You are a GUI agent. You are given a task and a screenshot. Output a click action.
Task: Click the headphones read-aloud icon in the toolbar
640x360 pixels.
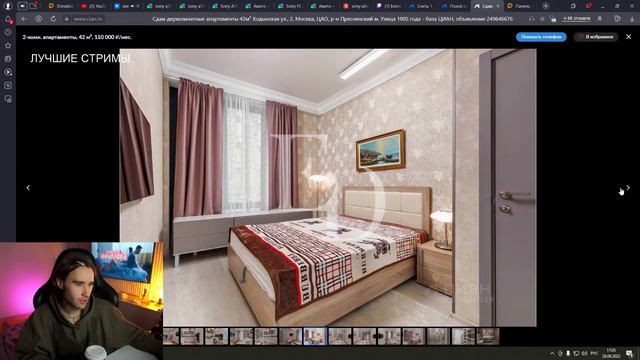531,19
